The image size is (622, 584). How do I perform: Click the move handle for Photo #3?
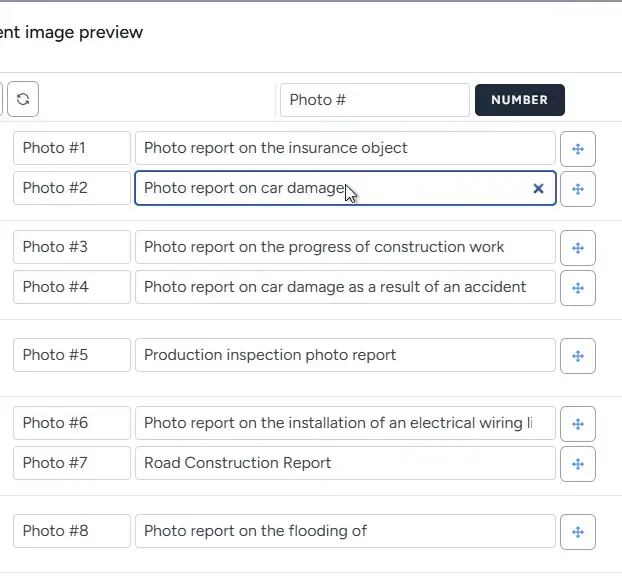click(578, 248)
